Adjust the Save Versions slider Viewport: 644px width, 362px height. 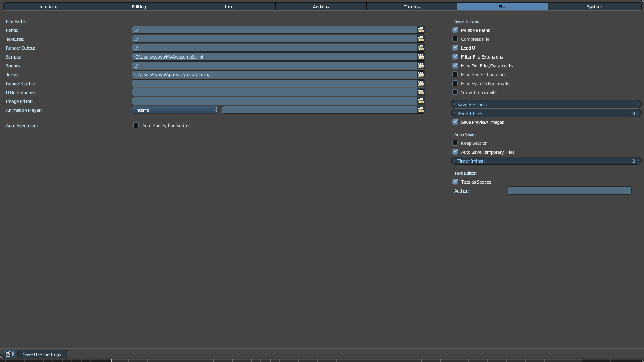point(546,105)
